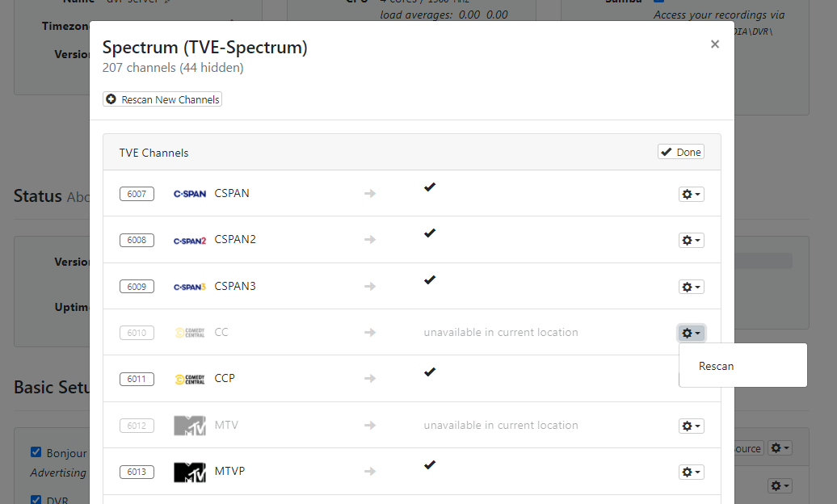Open gear menu for MTV row
Image resolution: width=837 pixels, height=504 pixels.
691,426
